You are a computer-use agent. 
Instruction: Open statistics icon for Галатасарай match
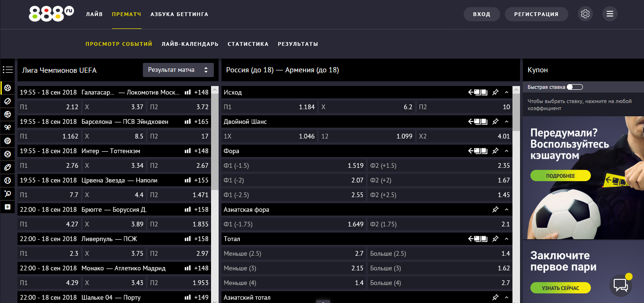pos(187,92)
